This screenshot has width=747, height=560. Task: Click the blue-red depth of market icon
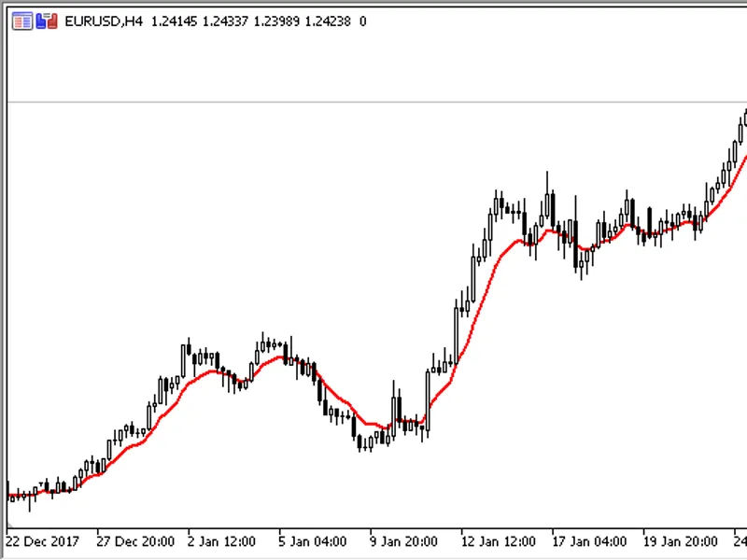[47, 21]
